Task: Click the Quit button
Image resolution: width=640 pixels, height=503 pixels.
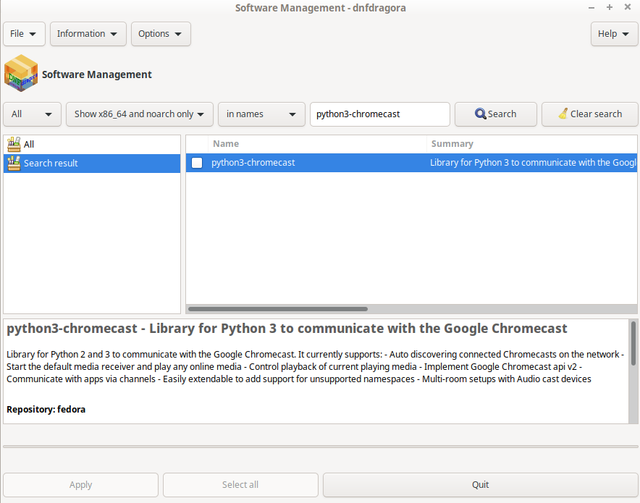Action: click(x=480, y=485)
